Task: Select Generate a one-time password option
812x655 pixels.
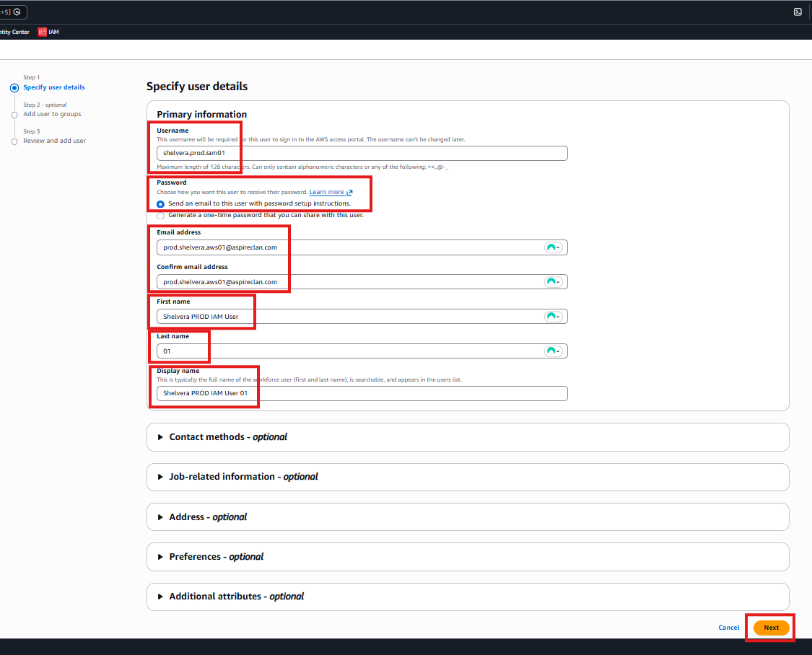Action: pos(160,216)
